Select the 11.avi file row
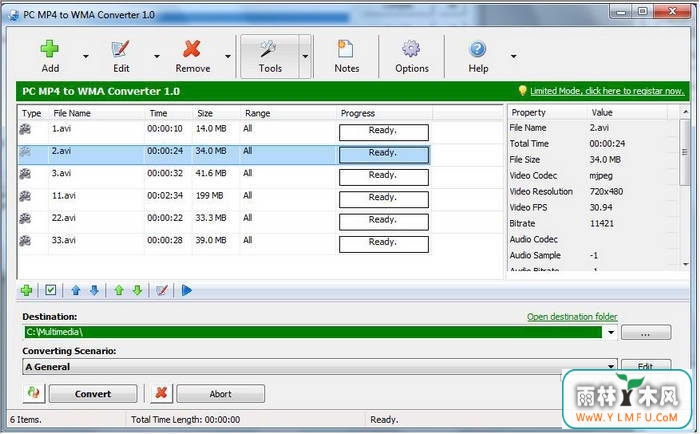The height and width of the screenshot is (434, 700). click(224, 199)
